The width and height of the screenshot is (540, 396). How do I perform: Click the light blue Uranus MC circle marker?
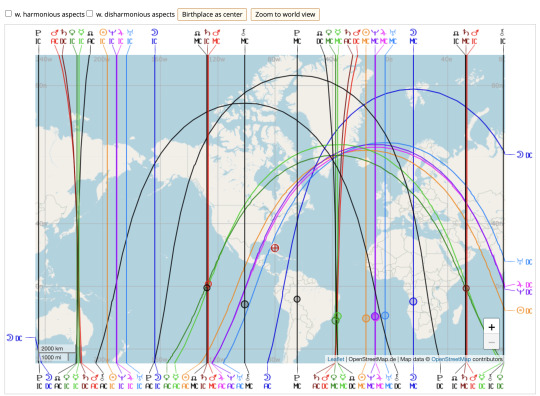(x=385, y=315)
